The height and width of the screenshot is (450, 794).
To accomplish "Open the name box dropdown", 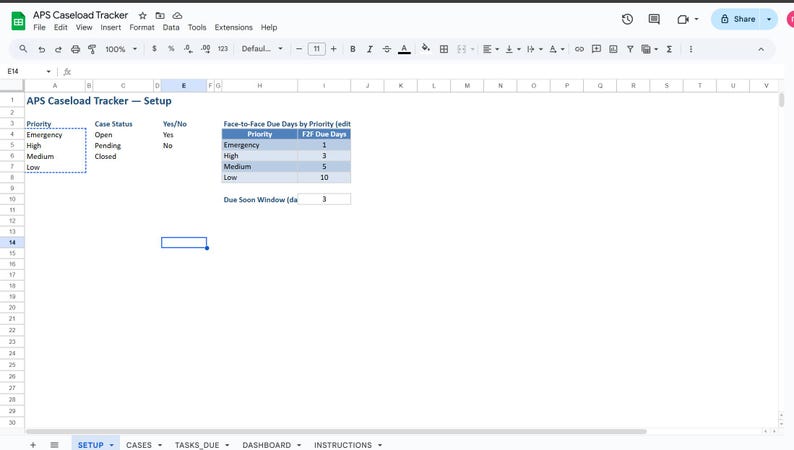I will 49,71.
